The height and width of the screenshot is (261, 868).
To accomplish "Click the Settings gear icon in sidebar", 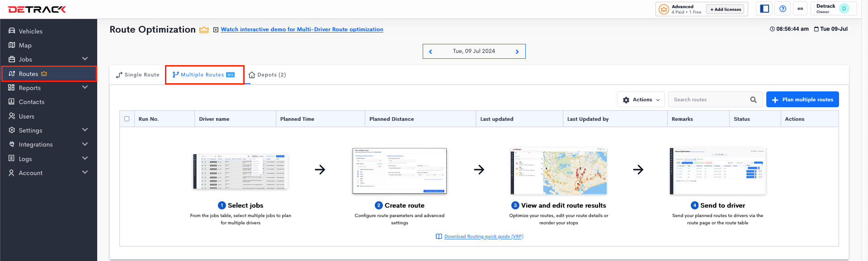I will pyautogui.click(x=12, y=130).
